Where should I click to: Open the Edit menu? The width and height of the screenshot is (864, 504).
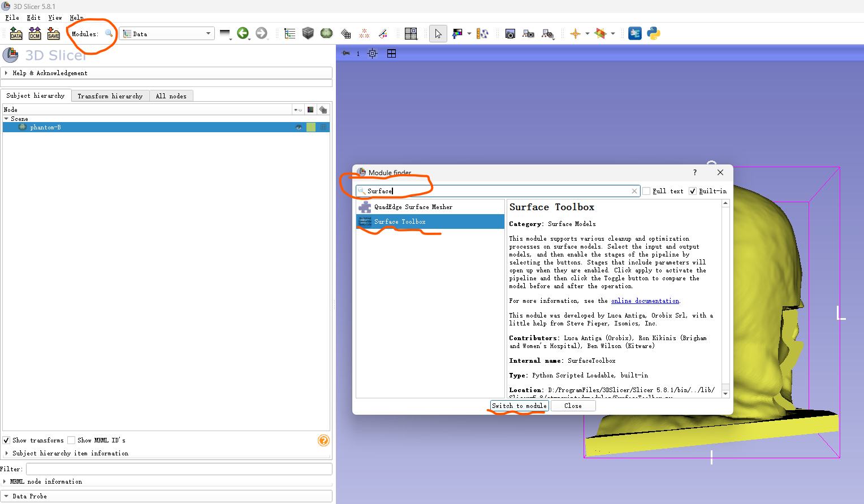33,18
